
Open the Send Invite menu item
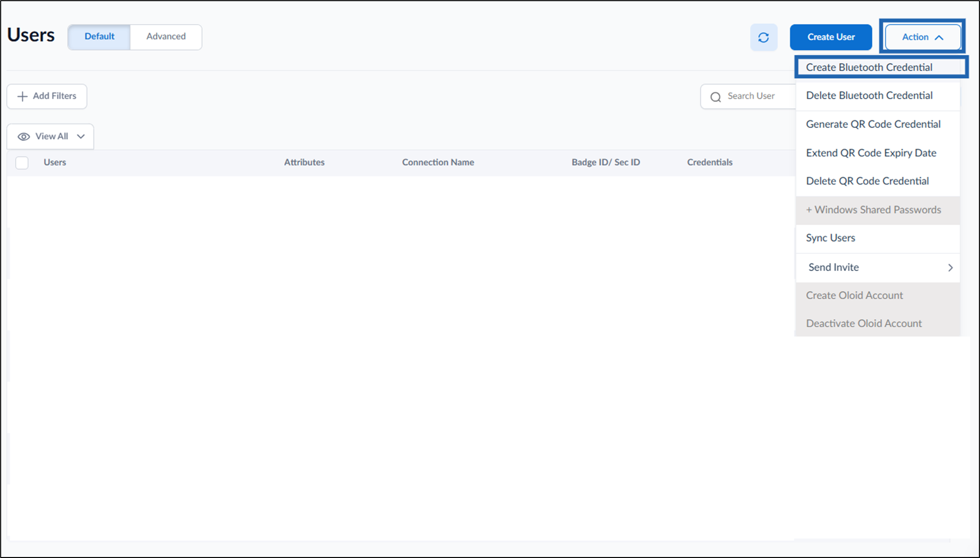(878, 267)
